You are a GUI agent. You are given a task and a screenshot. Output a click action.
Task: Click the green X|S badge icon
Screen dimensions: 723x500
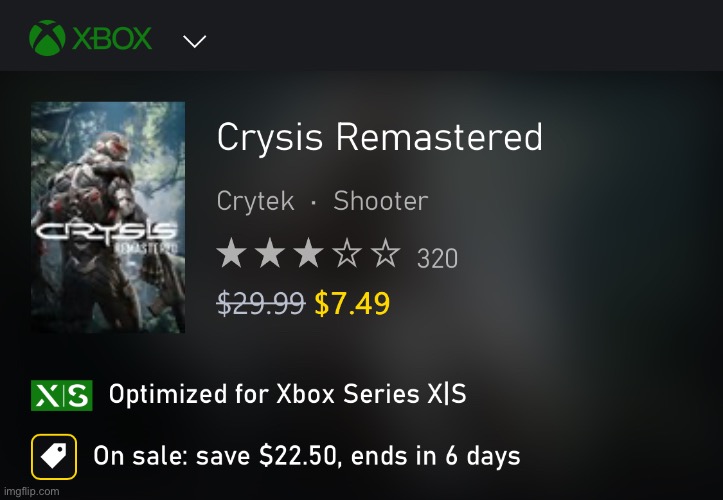click(x=62, y=395)
